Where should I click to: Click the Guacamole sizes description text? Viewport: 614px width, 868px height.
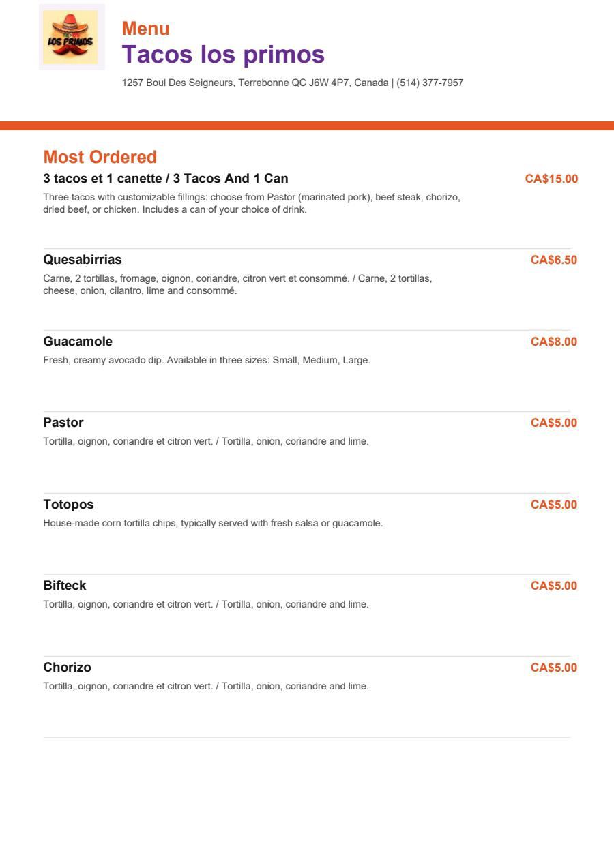tap(207, 360)
